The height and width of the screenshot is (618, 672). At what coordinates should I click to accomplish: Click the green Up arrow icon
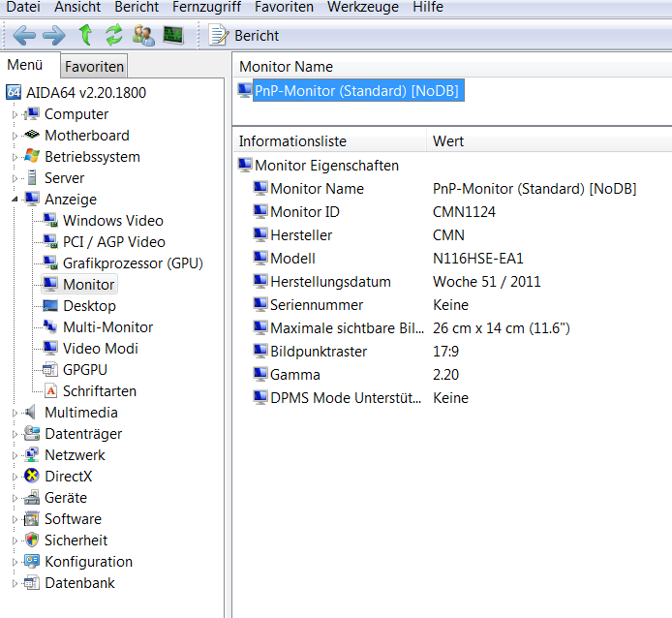tap(85, 35)
